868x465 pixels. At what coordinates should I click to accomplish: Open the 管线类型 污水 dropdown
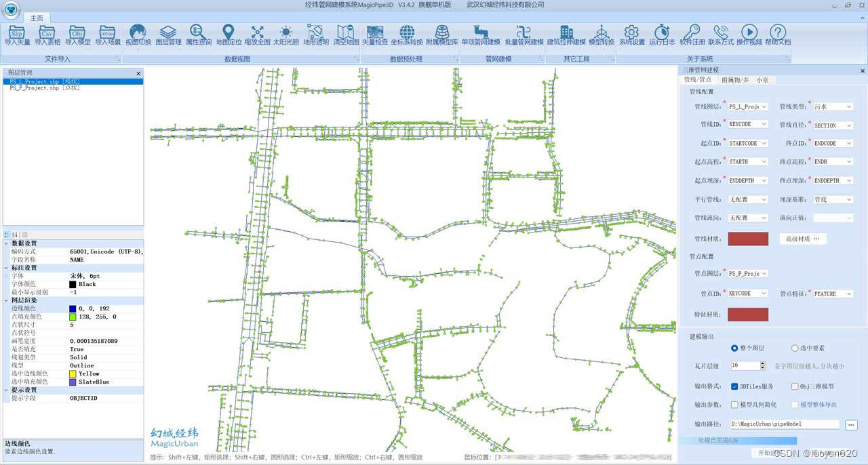tap(833, 106)
